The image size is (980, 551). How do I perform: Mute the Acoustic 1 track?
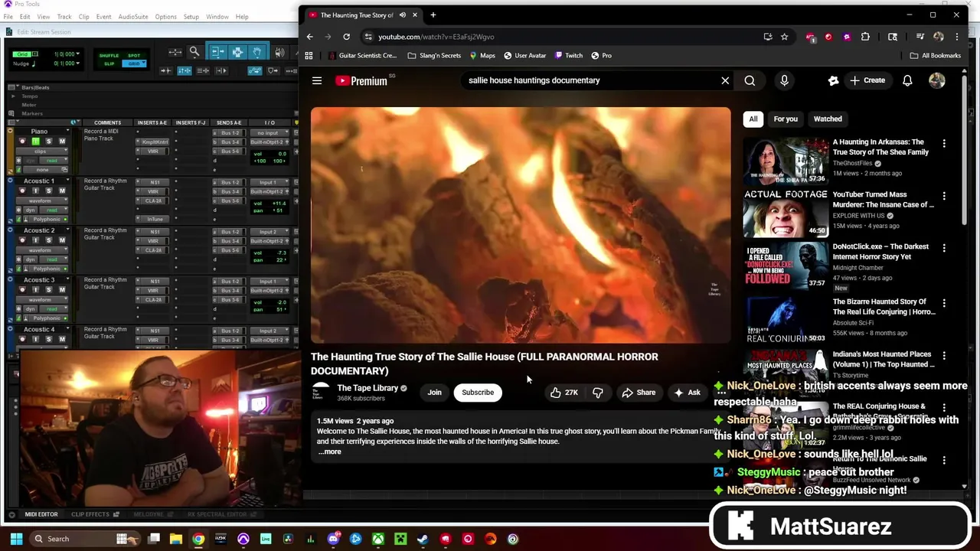click(62, 191)
